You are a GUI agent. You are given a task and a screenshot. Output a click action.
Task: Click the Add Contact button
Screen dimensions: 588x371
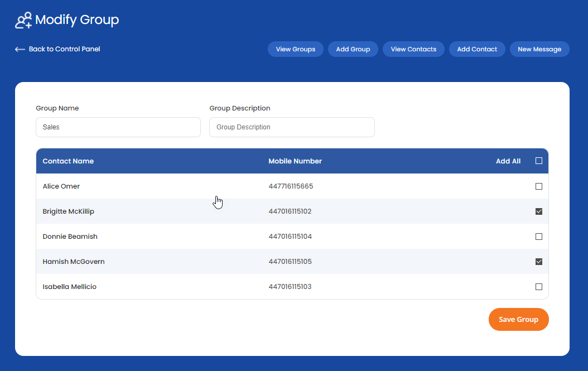point(477,49)
